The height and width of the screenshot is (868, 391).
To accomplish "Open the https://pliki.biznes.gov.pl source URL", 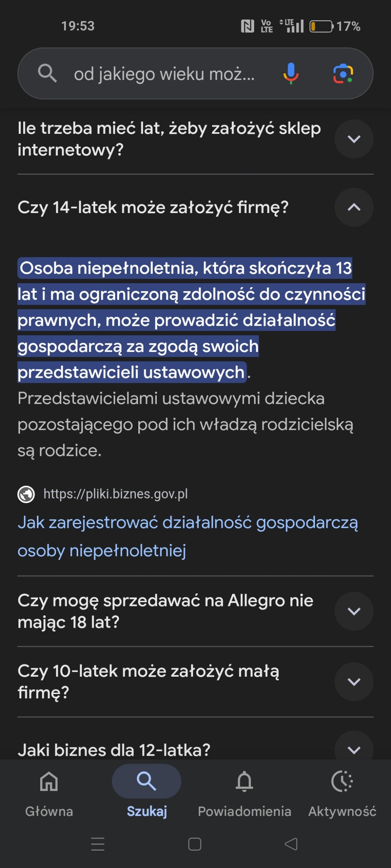I will coord(115,494).
